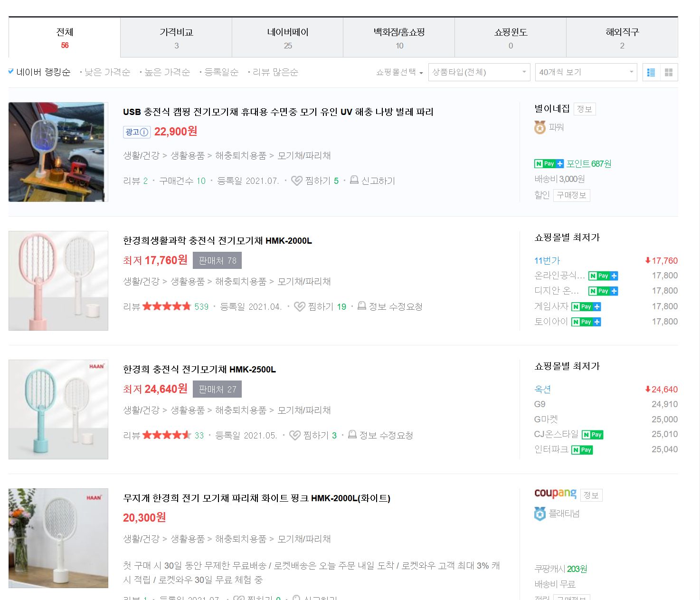Click the 광고 info icon badge
The image size is (700, 600).
[137, 132]
